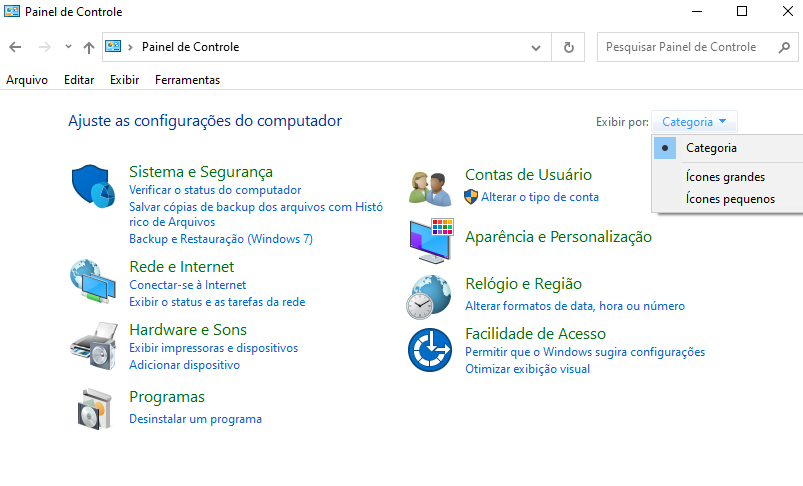Open Hardware e Sons heading link
Image resolution: width=803 pixels, height=486 pixels.
tap(188, 330)
